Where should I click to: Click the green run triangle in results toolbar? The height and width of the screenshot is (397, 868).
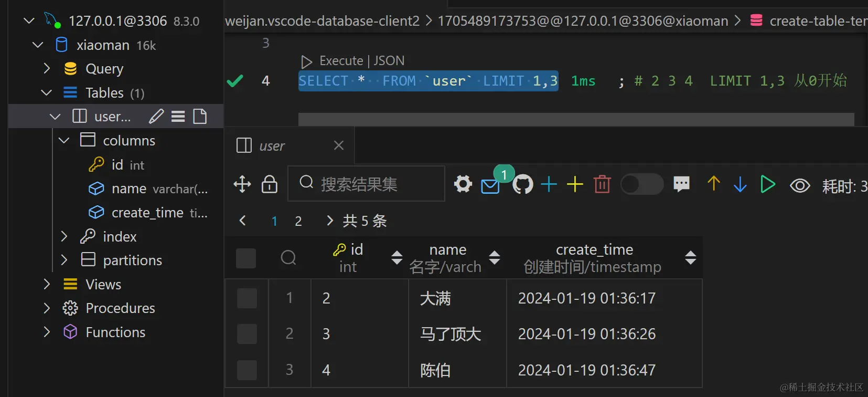[768, 184]
